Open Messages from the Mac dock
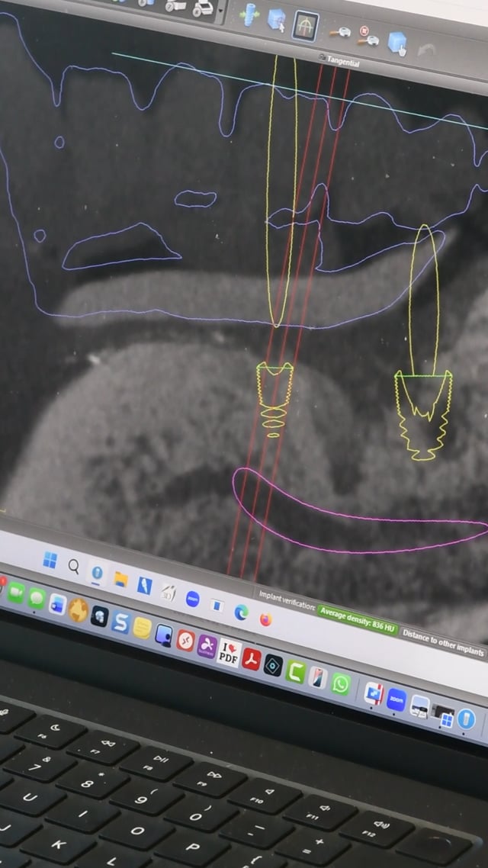488x868 pixels. pos(37,598)
